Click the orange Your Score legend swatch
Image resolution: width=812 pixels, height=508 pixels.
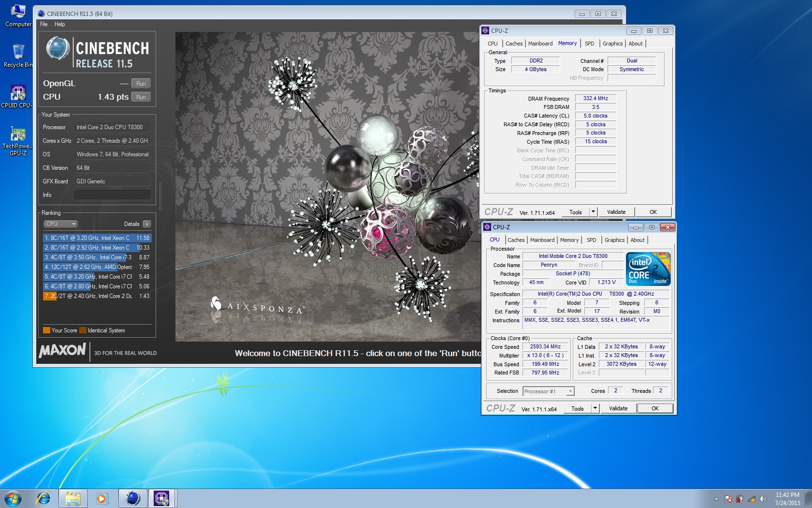pos(46,330)
